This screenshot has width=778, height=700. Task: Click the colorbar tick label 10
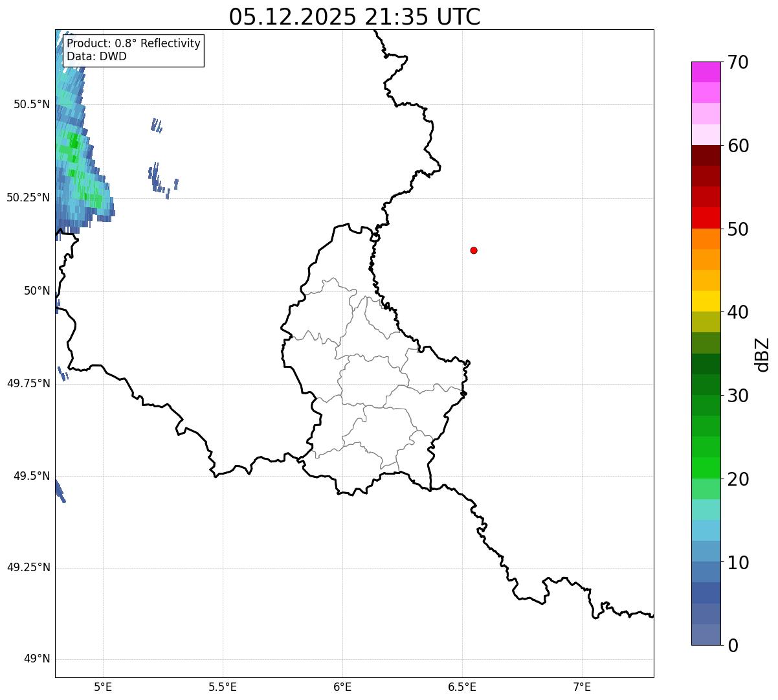pyautogui.click(x=738, y=563)
